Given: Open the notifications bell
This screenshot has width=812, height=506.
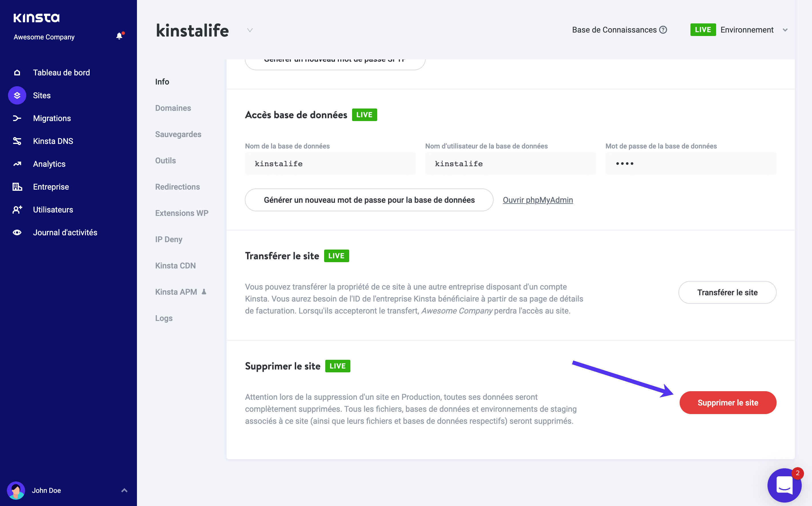Looking at the screenshot, I should (119, 36).
